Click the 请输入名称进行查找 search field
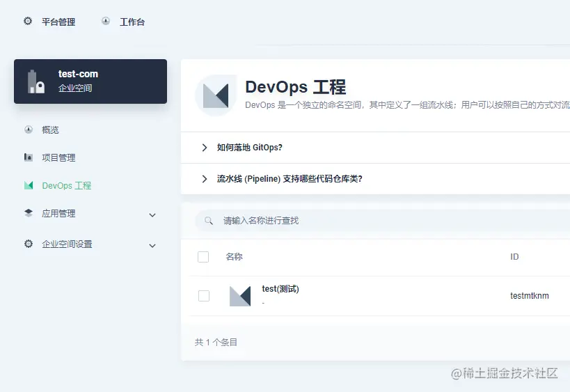Image resolution: width=570 pixels, height=392 pixels. point(382,221)
